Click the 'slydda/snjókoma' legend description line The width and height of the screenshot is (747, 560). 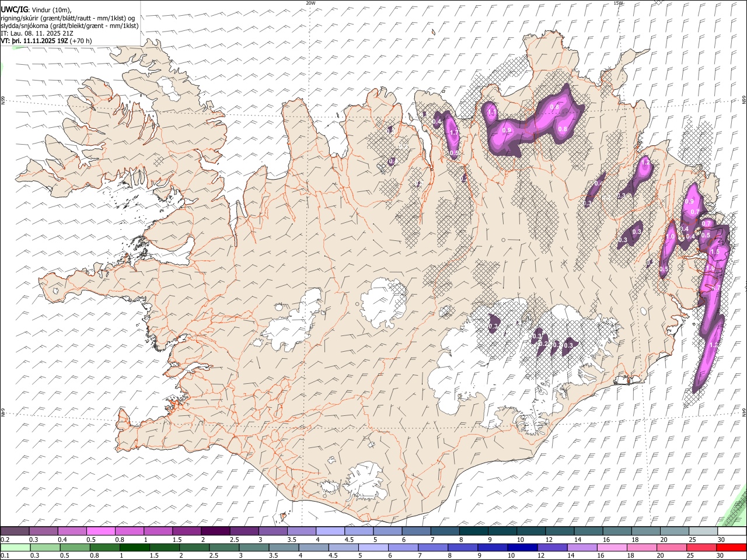(69, 26)
